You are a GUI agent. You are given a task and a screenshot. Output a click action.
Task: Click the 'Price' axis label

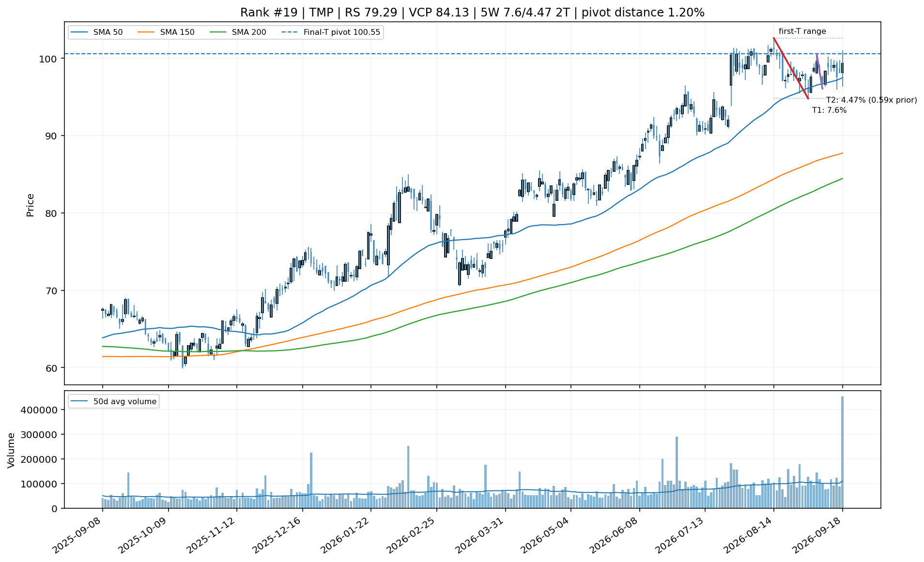click(30, 205)
